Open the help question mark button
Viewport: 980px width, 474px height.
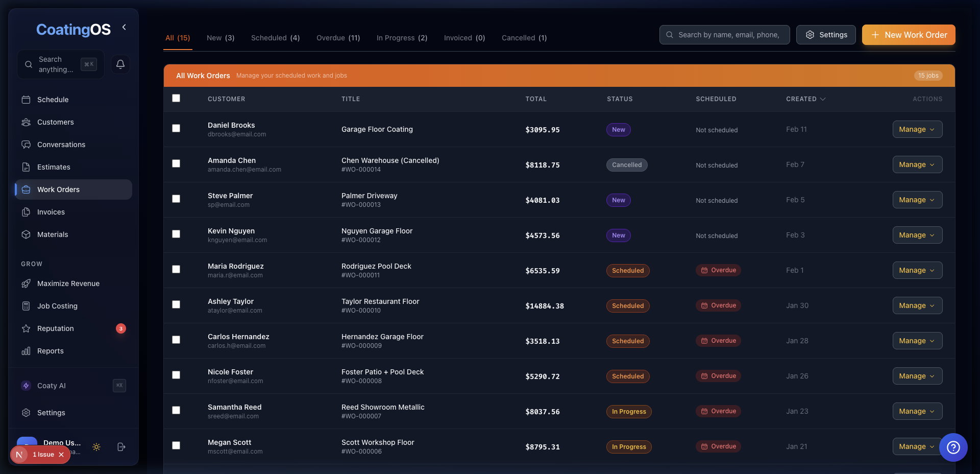click(953, 447)
